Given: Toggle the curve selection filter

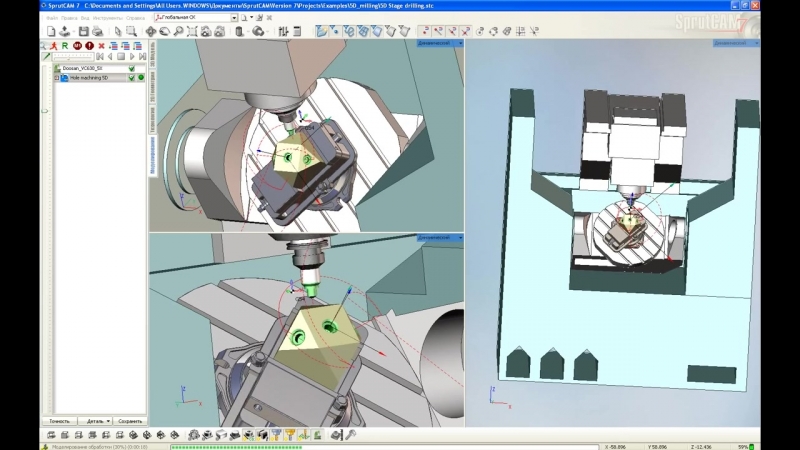Looking at the screenshot, I should pos(348,32).
